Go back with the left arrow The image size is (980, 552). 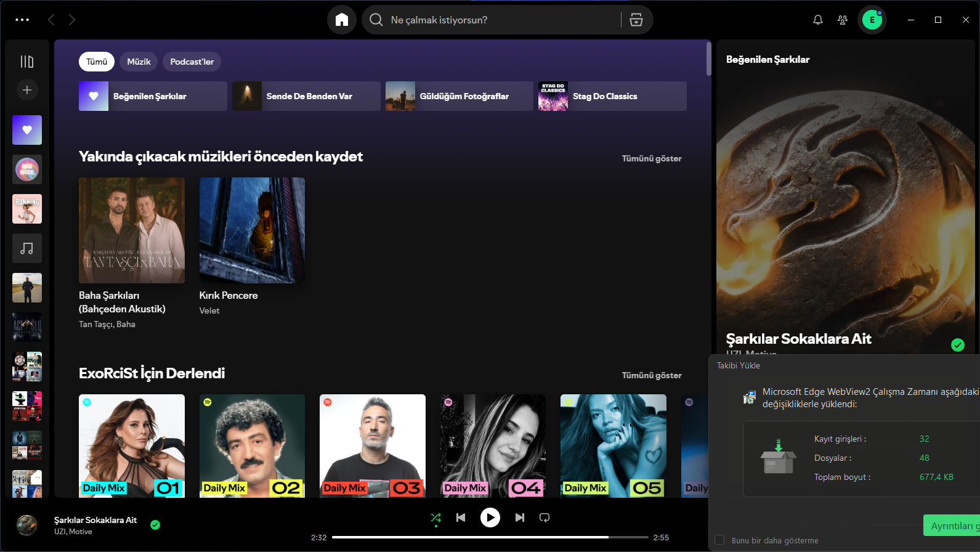click(52, 20)
